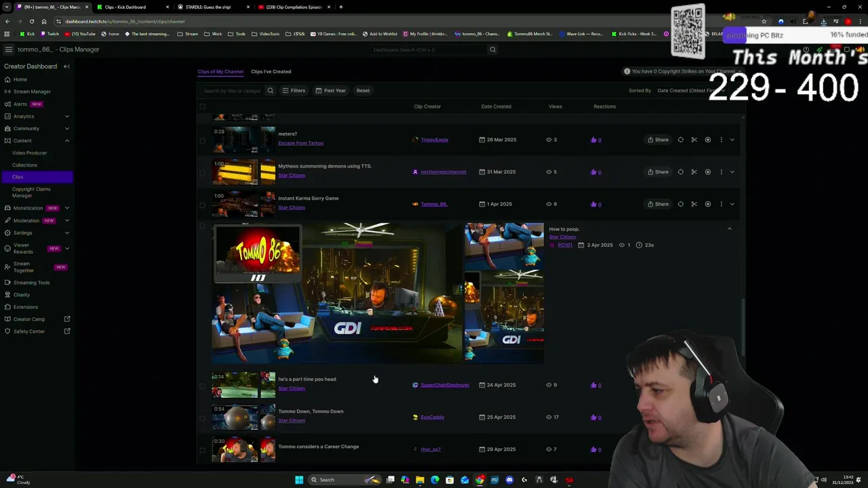Tick checkbox for Instant Karma Sorry Game clip
The height and width of the screenshot is (488, 868).
pyautogui.click(x=202, y=205)
